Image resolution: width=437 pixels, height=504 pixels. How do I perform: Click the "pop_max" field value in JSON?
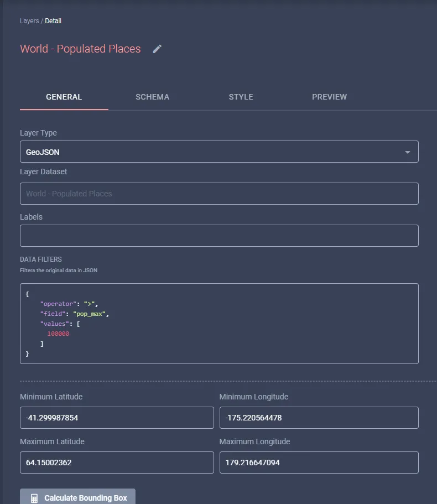pos(89,314)
